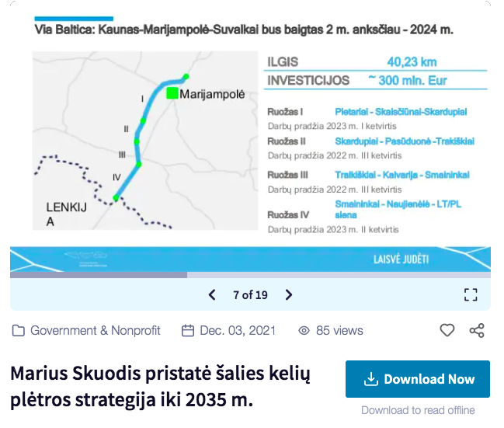Click the folder icon beside the category

(19, 331)
